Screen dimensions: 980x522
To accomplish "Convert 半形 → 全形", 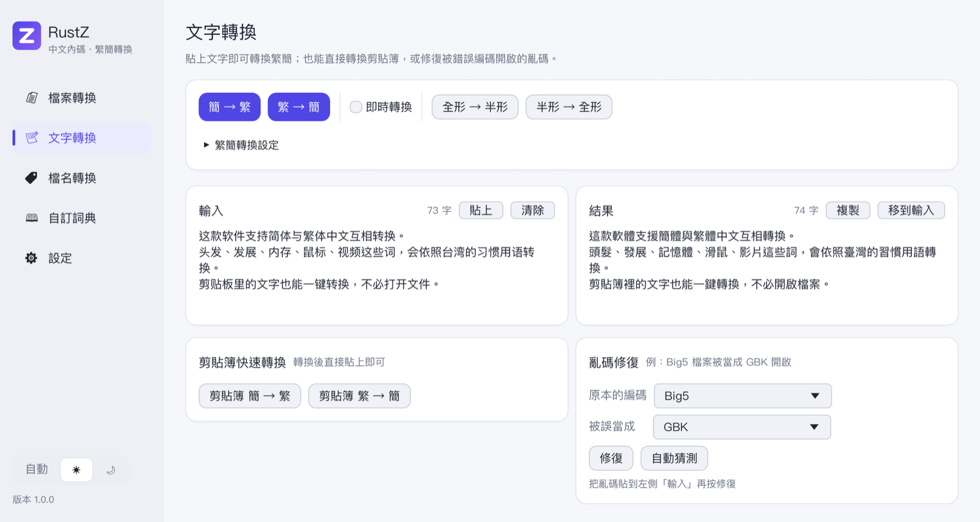I will 569,107.
